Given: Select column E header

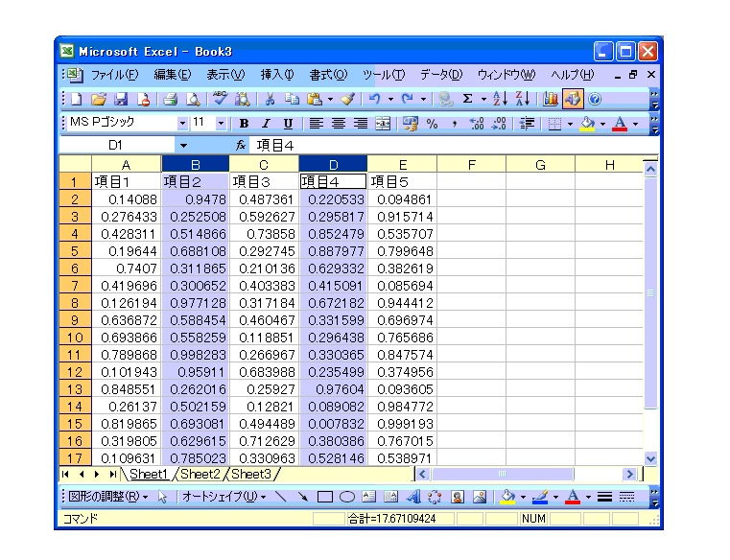Looking at the screenshot, I should coord(402,165).
